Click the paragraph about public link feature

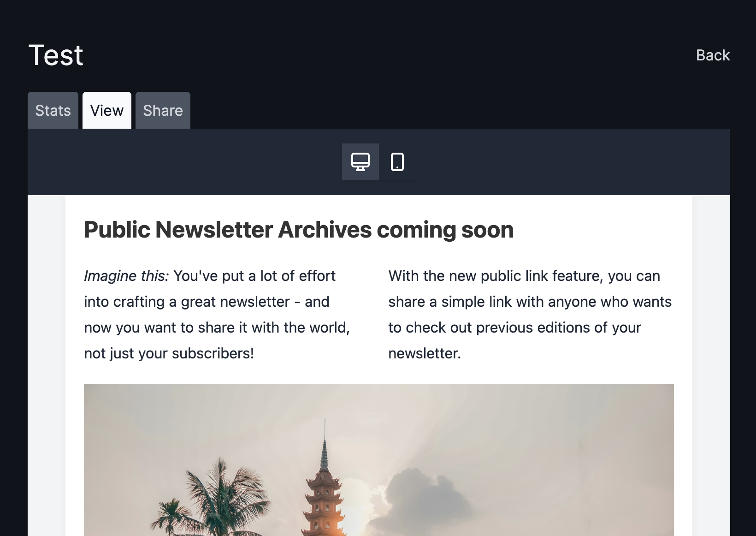pos(530,315)
